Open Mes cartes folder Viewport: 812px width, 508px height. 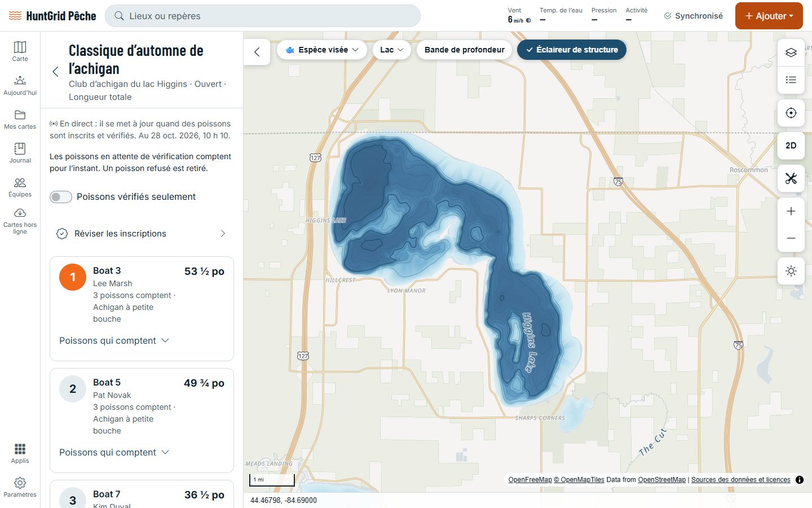tap(20, 119)
